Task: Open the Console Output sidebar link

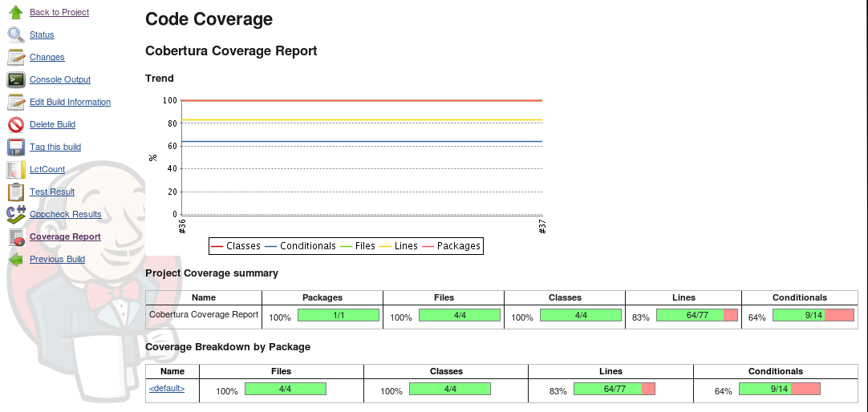Action: (x=60, y=79)
